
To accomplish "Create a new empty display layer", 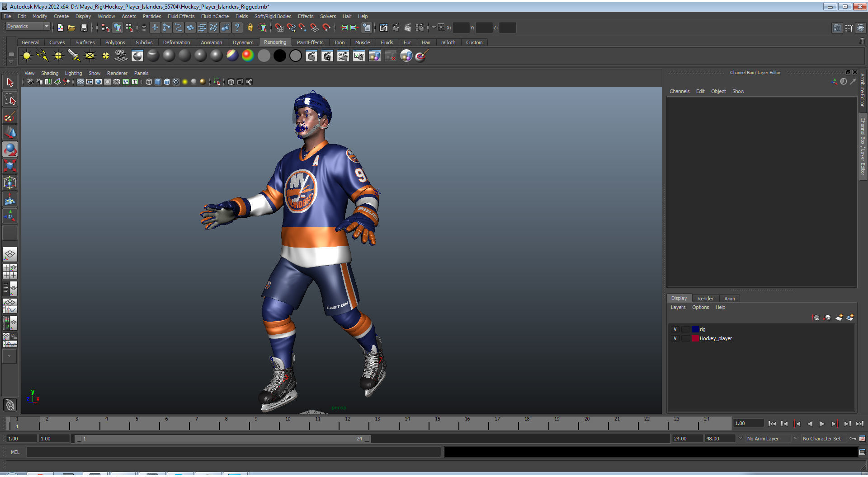I will point(839,318).
